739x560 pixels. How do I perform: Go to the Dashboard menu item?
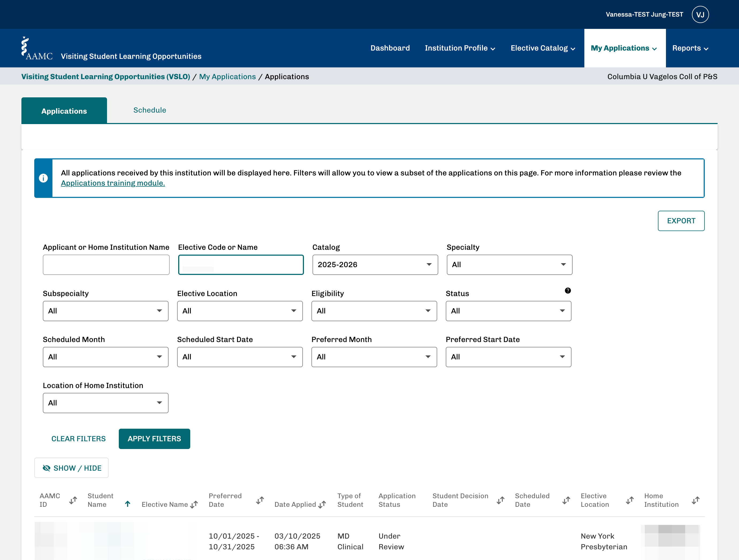tap(390, 48)
